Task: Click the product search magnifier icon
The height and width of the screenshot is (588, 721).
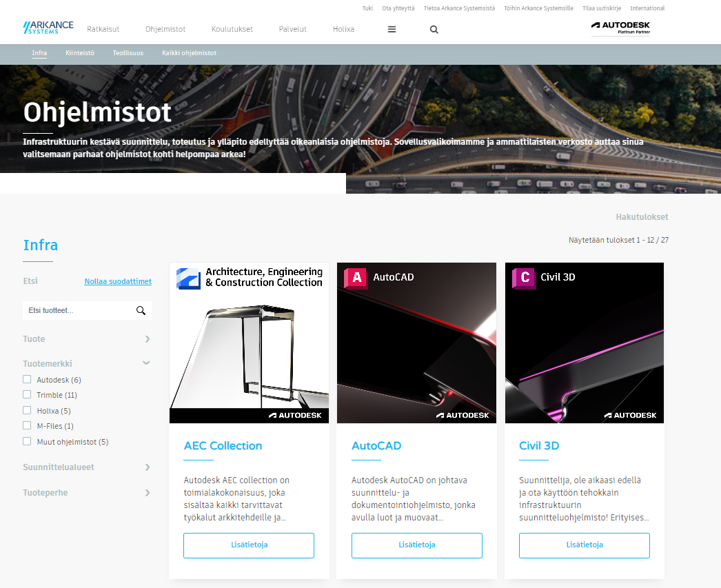Action: click(141, 310)
